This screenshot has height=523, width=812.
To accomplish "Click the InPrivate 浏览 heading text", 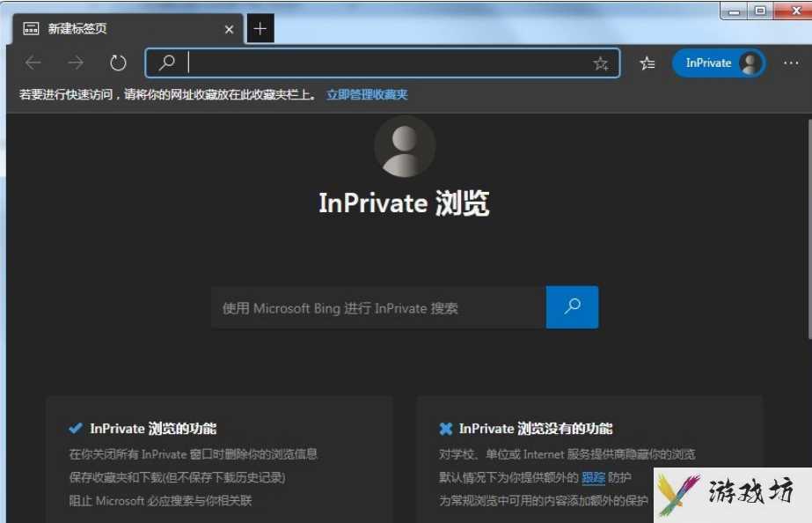I will [x=404, y=203].
